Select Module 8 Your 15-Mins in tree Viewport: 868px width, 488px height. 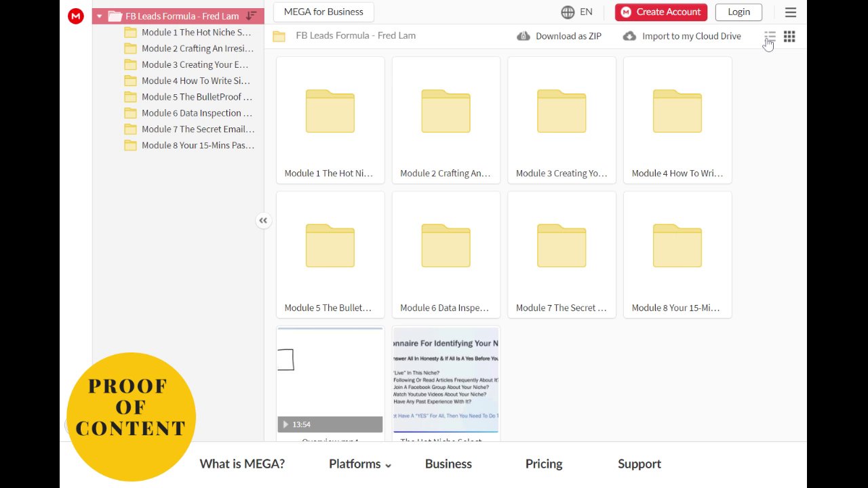189,145
